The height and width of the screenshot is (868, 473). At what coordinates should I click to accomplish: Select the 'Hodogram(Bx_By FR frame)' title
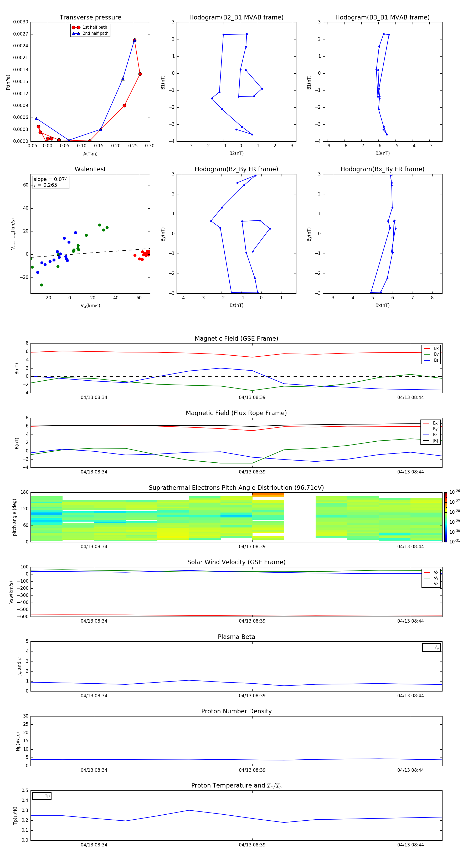click(382, 169)
